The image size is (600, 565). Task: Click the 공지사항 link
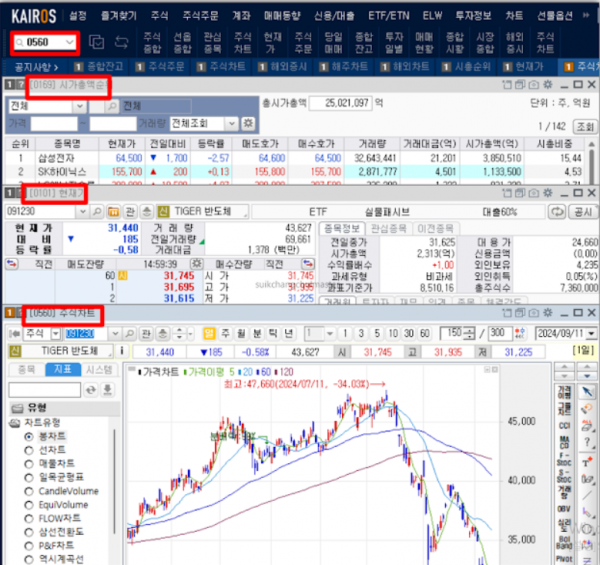[36, 67]
